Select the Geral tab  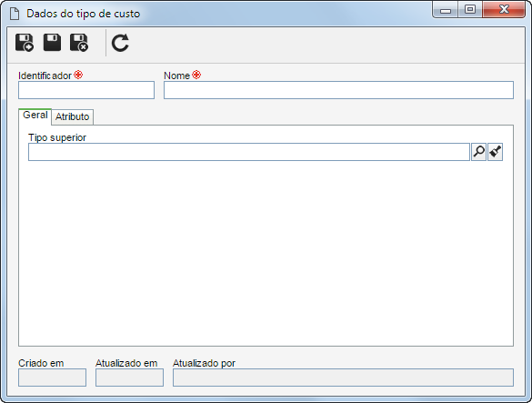pos(35,116)
